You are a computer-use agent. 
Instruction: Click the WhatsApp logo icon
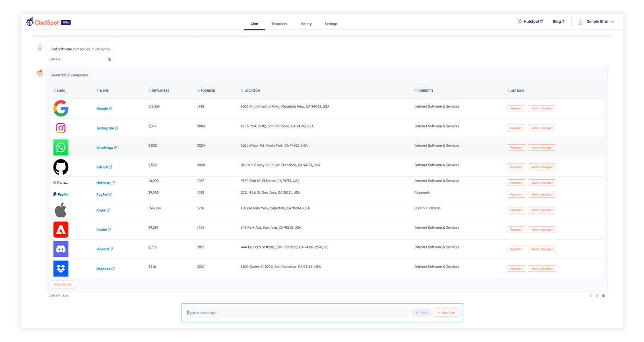click(x=61, y=147)
